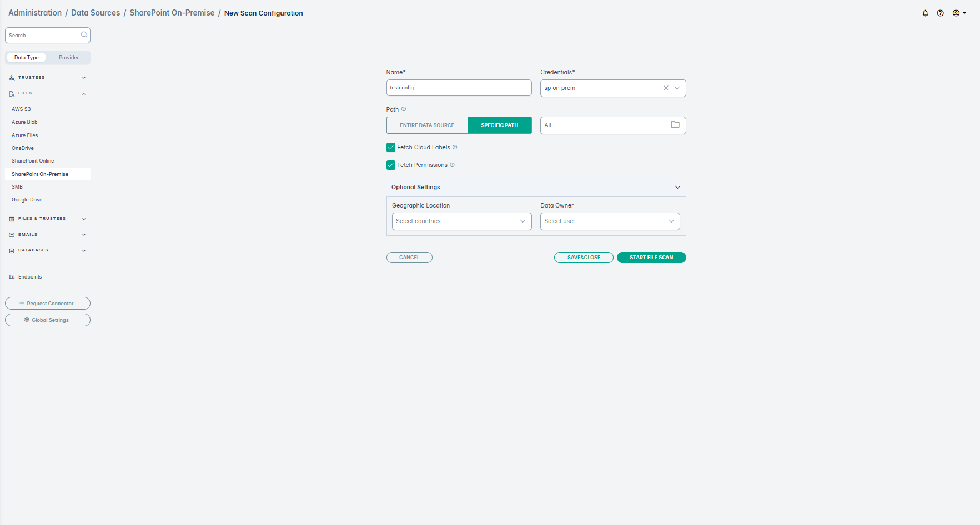This screenshot has height=525, width=980.
Task: Click the Save&Close button
Action: [x=584, y=258]
